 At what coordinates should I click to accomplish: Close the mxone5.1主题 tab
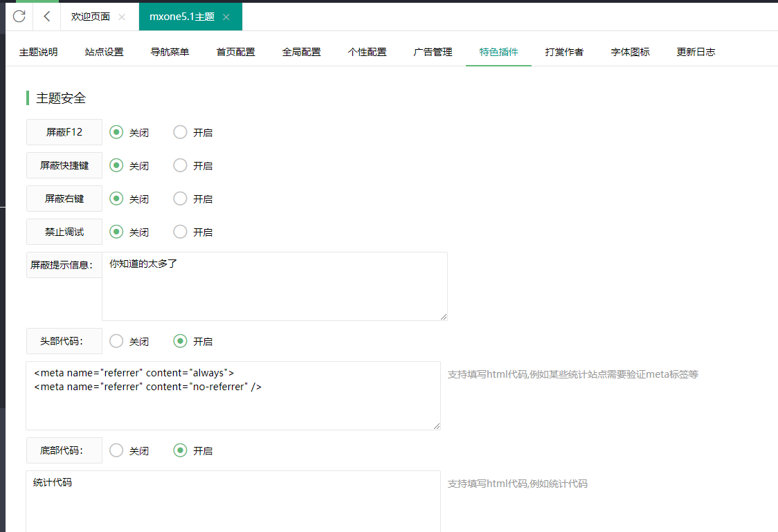[x=226, y=17]
